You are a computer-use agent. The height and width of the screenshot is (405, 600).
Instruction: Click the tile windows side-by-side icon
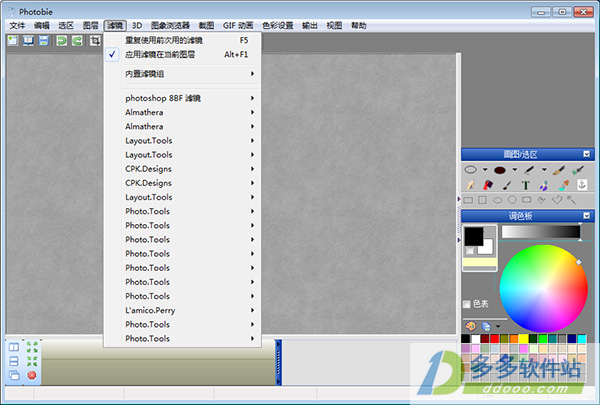coord(14,347)
